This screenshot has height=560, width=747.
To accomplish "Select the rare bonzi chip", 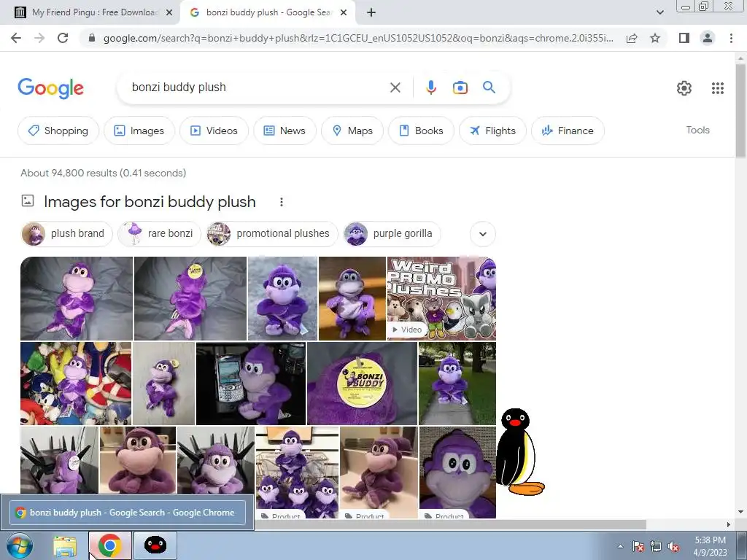I will click(160, 234).
